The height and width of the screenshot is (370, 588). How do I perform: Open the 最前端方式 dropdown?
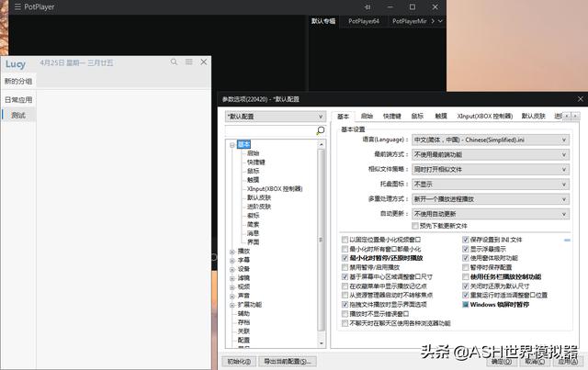tap(491, 154)
